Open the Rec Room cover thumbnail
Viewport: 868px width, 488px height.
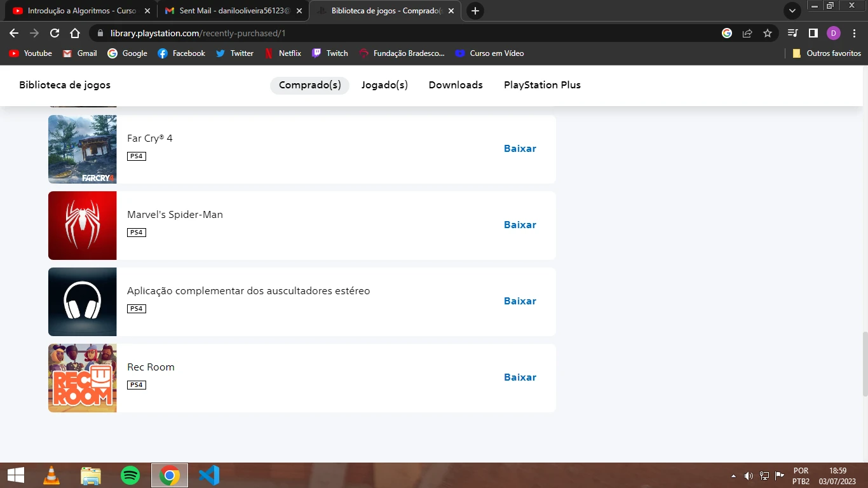[83, 378]
